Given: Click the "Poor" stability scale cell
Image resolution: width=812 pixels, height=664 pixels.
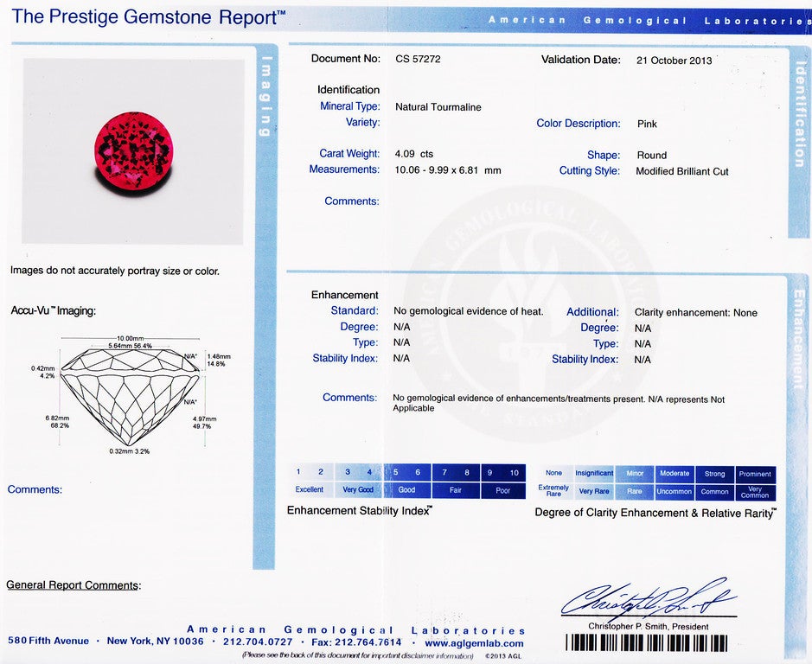Looking at the screenshot, I should [x=502, y=490].
